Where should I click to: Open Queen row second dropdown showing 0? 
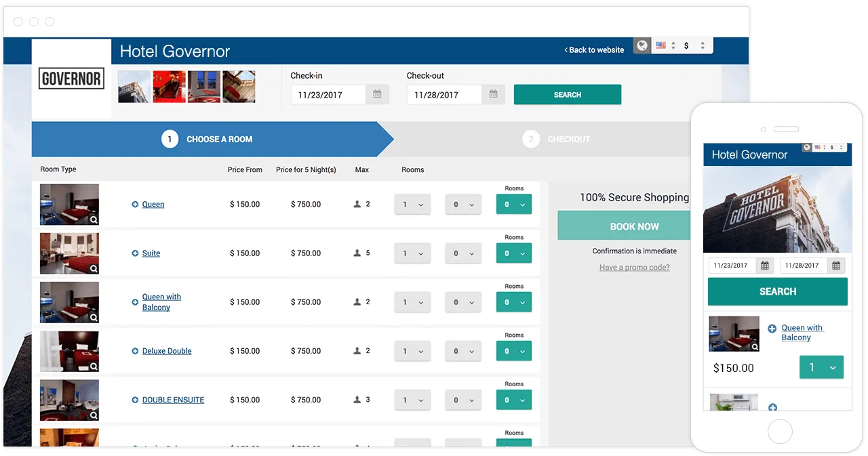click(x=463, y=205)
